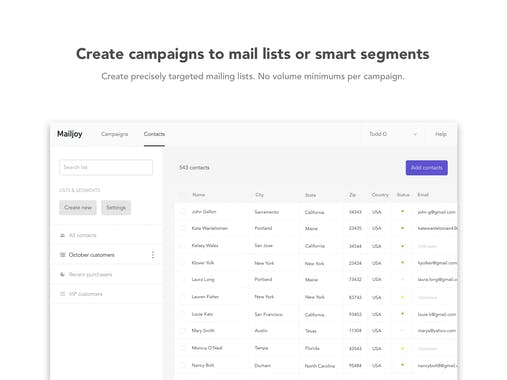Screen dimensions: 507x380
Task: Click the October customers list icon
Action: pos(62,255)
